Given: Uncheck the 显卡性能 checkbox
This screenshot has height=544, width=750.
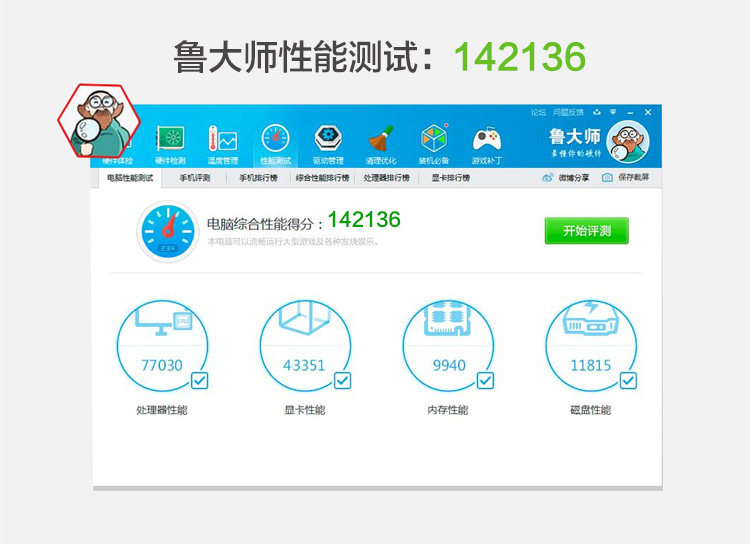Looking at the screenshot, I should [x=342, y=381].
